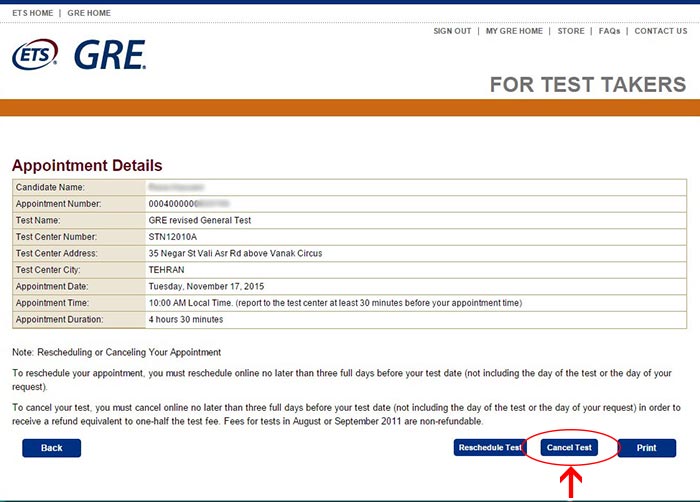700x502 pixels.
Task: Click the Appointment Details heading
Action: click(87, 165)
